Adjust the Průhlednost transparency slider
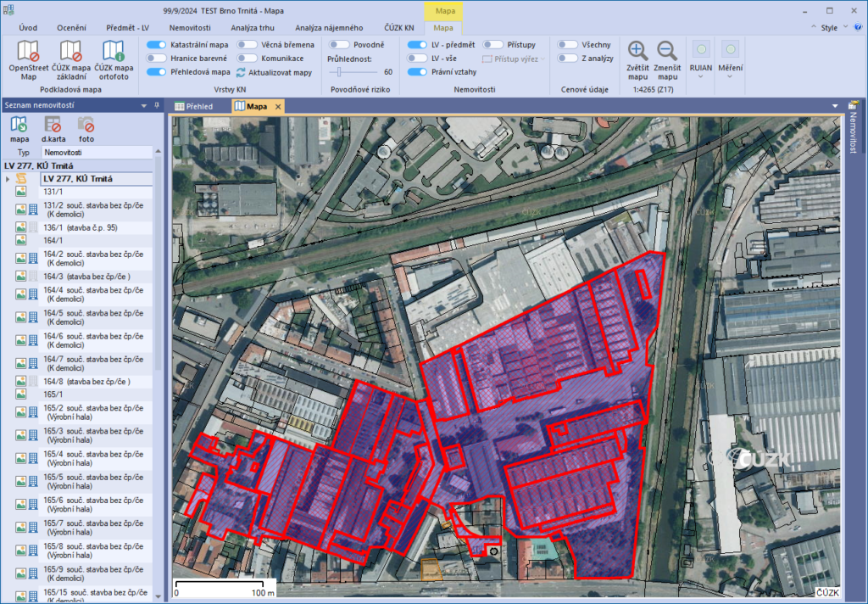Image resolution: width=868 pixels, height=604 pixels. [339, 72]
